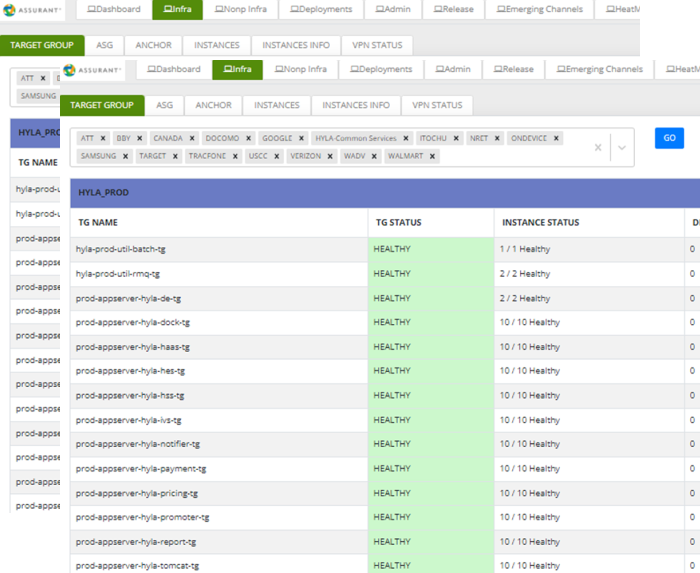Open Deployments tab in back window
700x573 pixels.
coord(321,9)
